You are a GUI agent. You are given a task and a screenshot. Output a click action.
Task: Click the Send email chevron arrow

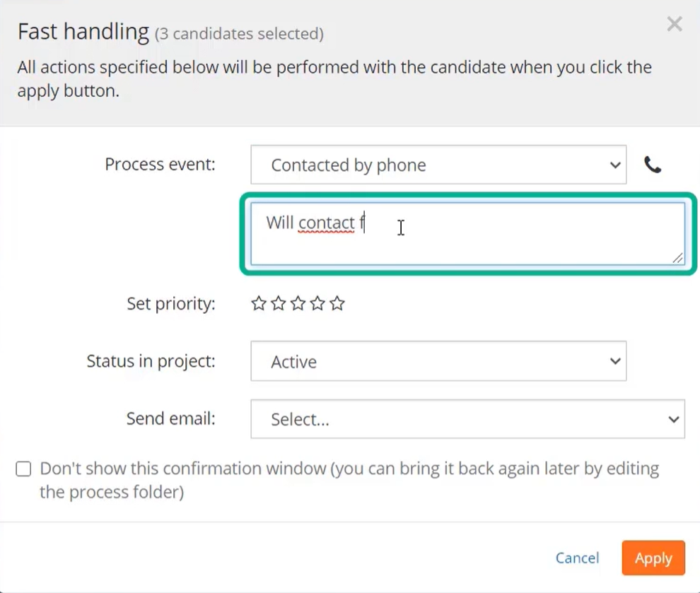pos(674,419)
